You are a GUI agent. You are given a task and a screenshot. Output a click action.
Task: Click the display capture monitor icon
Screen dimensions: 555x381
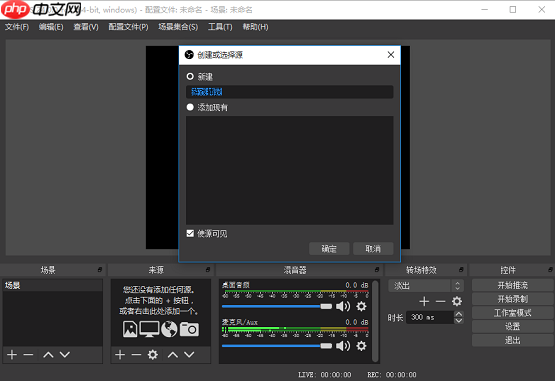[149, 329]
